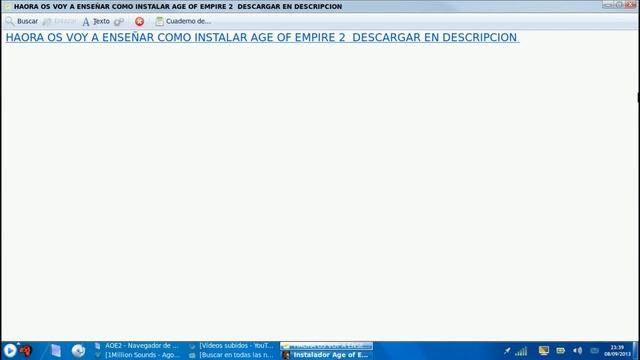640x360 pixels.
Task: Click the keyboard layout tray icon
Action: (594, 351)
